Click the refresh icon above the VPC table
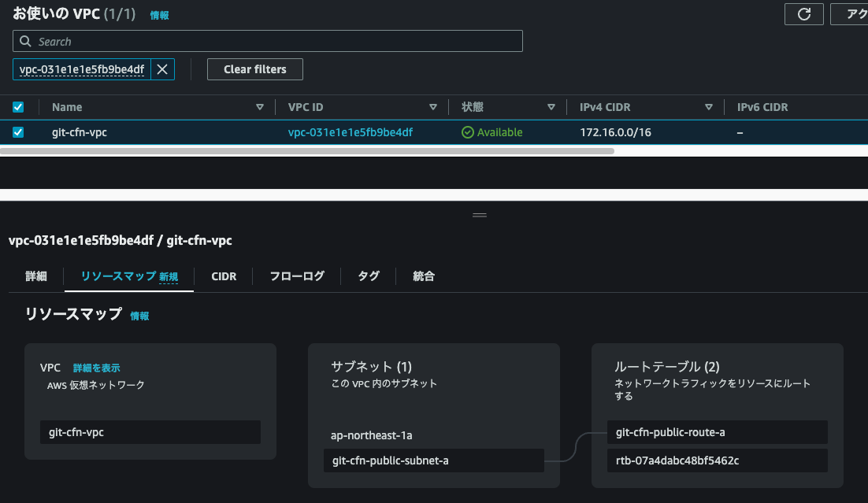This screenshot has height=503, width=868. tap(803, 13)
